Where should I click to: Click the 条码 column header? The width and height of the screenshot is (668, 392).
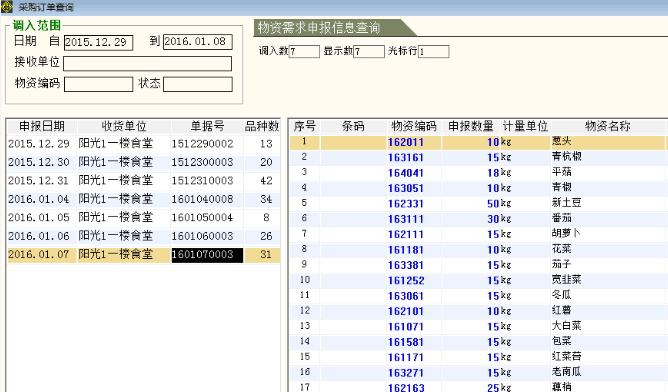click(353, 127)
